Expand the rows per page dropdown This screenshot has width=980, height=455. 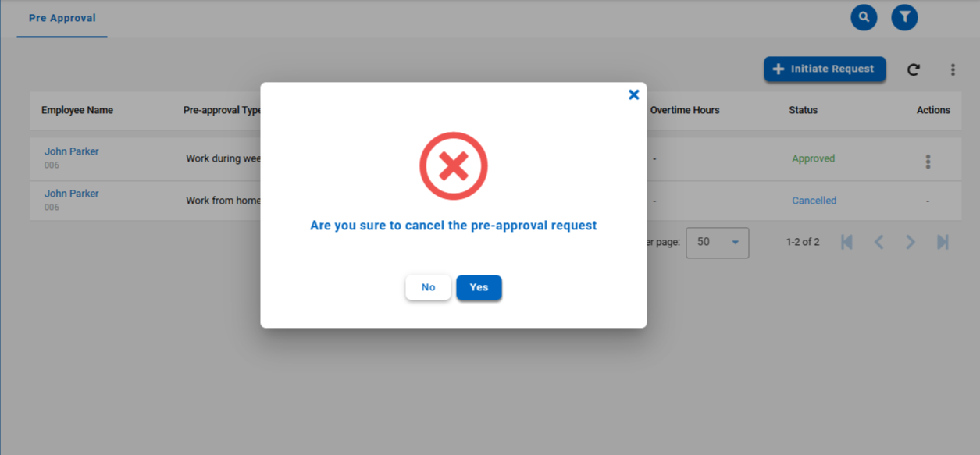[x=717, y=243]
